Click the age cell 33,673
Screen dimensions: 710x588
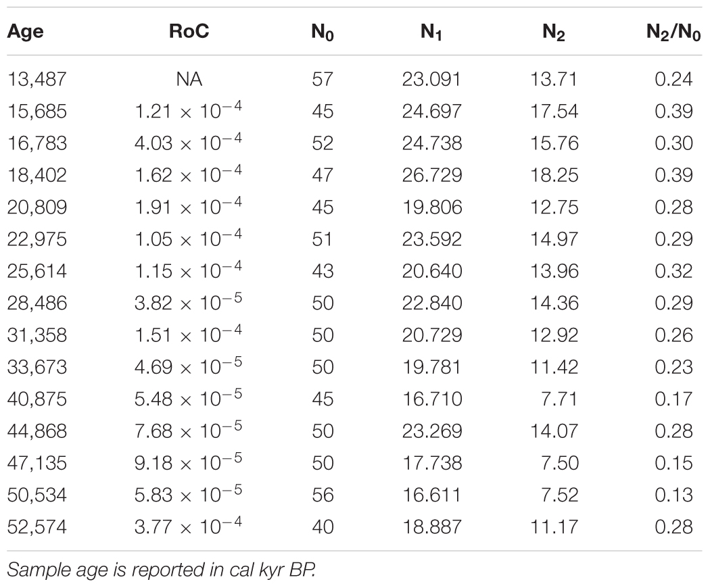coord(37,367)
